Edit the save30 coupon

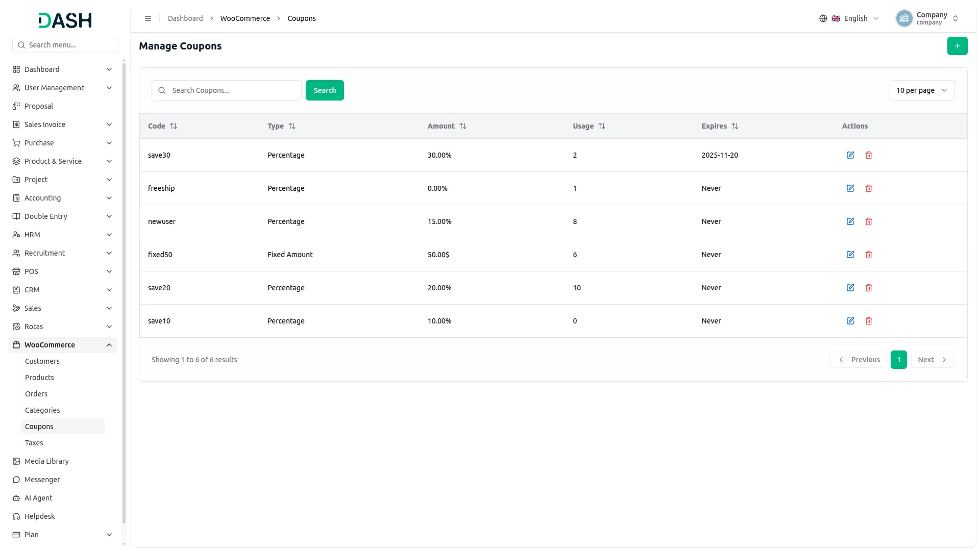850,155
